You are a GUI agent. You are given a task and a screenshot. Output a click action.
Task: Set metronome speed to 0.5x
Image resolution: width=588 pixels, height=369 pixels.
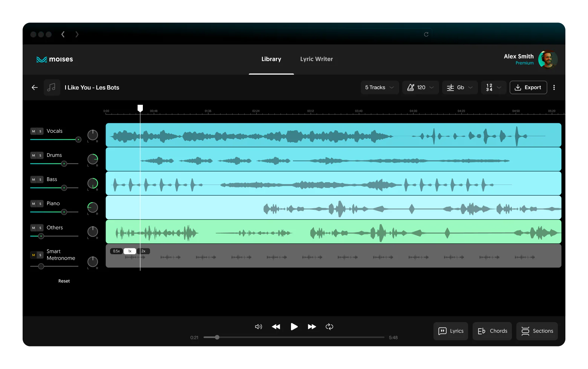pyautogui.click(x=116, y=251)
